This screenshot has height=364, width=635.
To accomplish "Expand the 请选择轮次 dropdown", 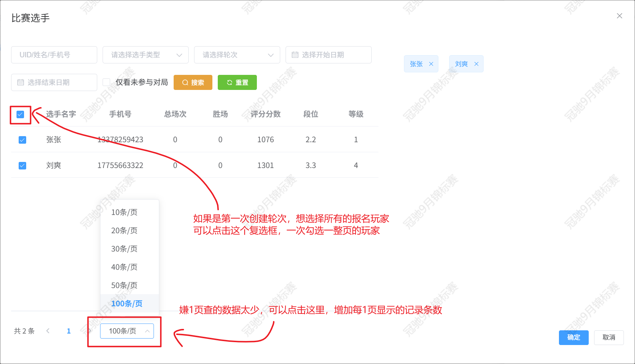I will click(x=237, y=55).
